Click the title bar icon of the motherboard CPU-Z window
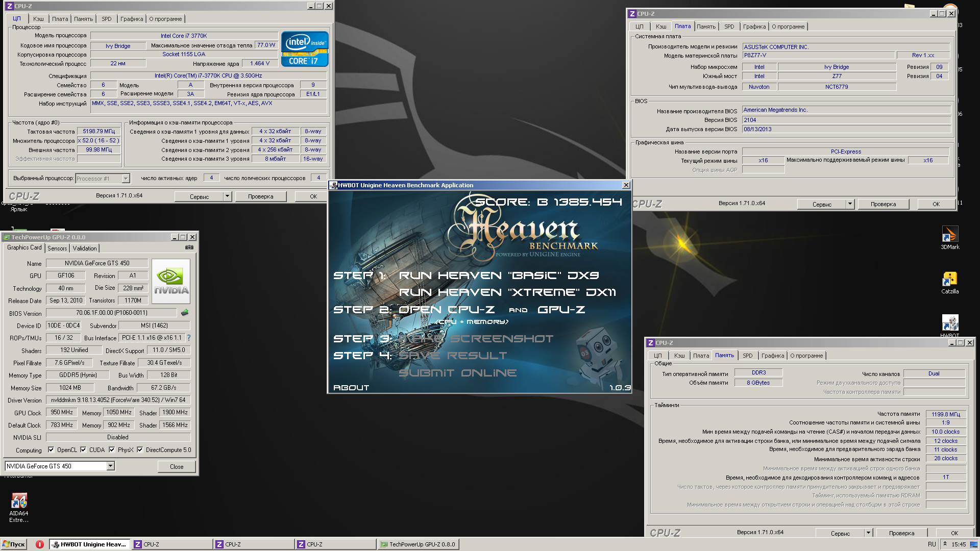980x551 pixels. pyautogui.click(x=632, y=14)
